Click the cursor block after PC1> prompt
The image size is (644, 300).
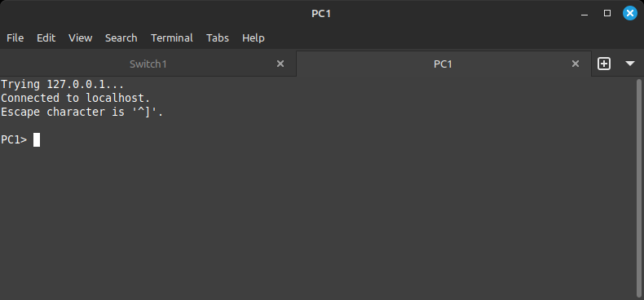click(x=37, y=139)
